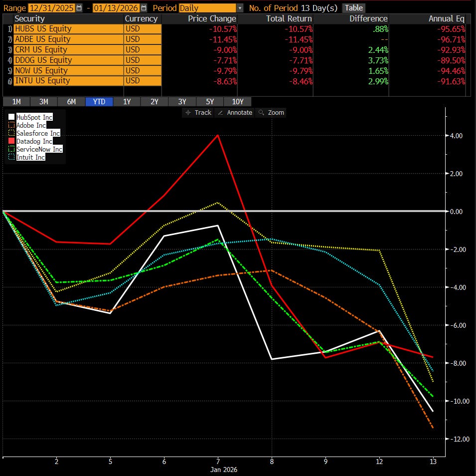Select the 1M range tab
The width and height of the screenshot is (476, 476).
tap(16, 101)
